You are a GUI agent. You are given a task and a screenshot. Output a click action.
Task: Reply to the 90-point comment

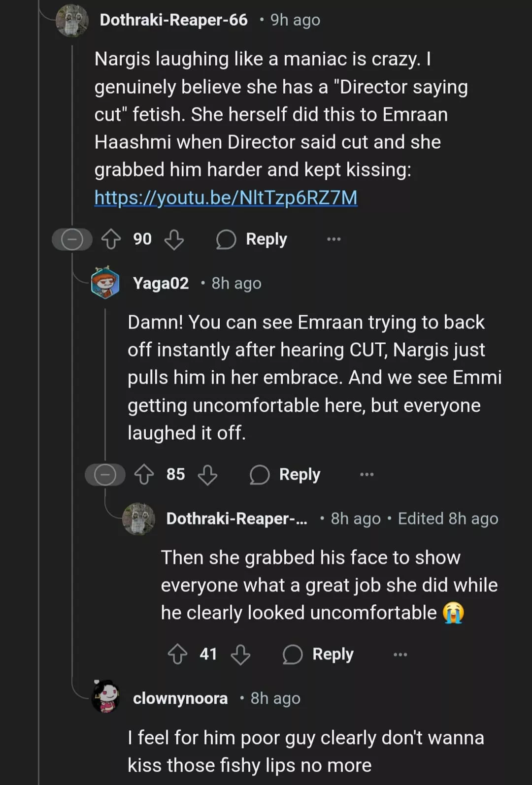252,239
